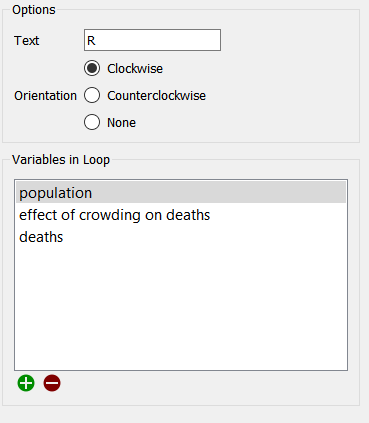369x423 pixels.
Task: Click empty area of Variables list box
Action: 181,307
